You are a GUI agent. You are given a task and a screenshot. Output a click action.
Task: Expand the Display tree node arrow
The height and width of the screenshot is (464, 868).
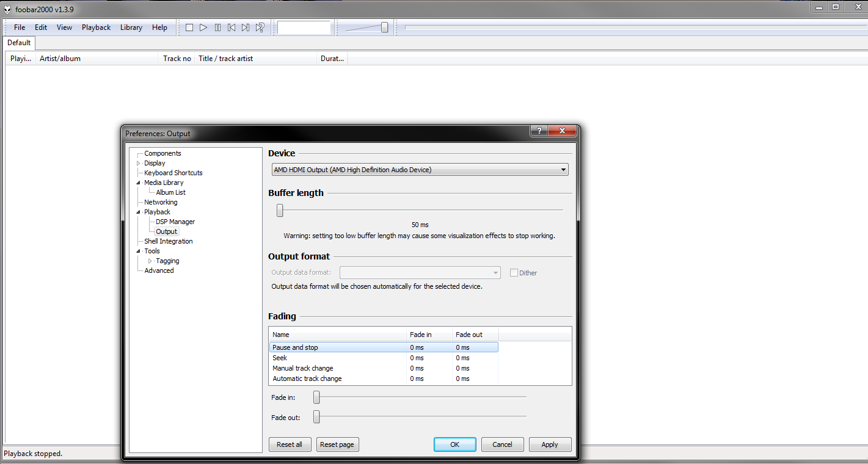pos(139,163)
